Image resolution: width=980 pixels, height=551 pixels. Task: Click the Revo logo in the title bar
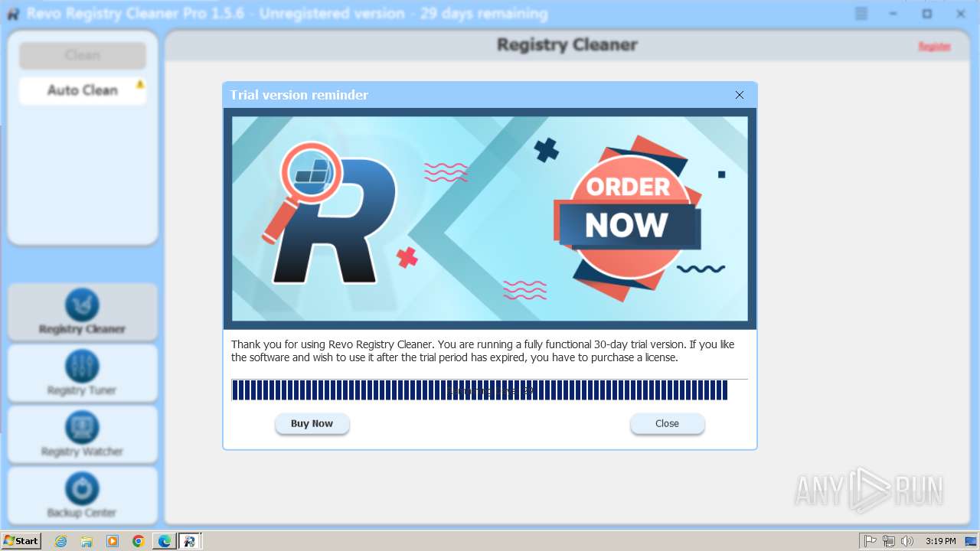pos(12,14)
